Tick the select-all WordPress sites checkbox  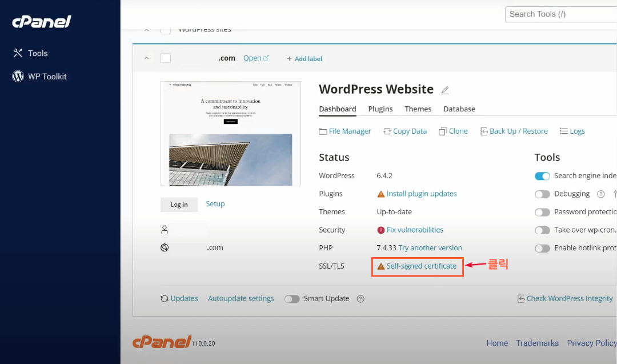pyautogui.click(x=166, y=30)
